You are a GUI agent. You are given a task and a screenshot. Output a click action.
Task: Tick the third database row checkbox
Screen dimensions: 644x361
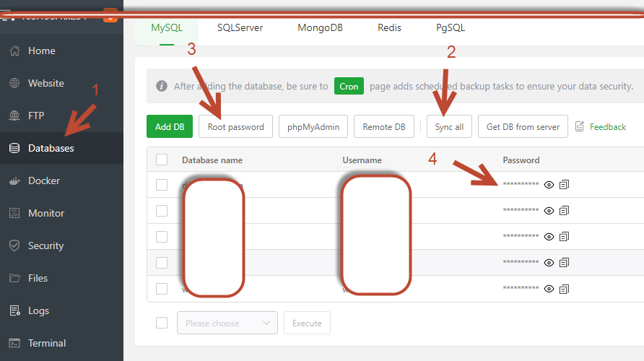(x=162, y=237)
